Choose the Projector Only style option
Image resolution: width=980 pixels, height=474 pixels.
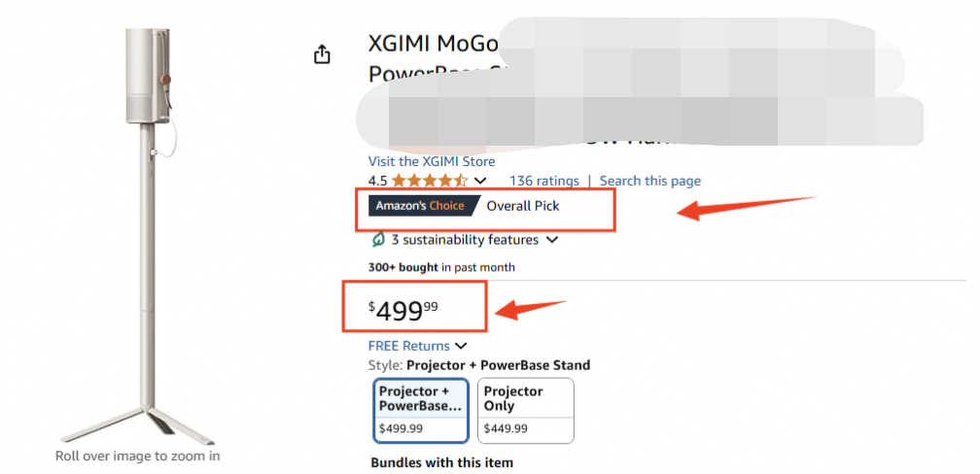click(x=526, y=410)
